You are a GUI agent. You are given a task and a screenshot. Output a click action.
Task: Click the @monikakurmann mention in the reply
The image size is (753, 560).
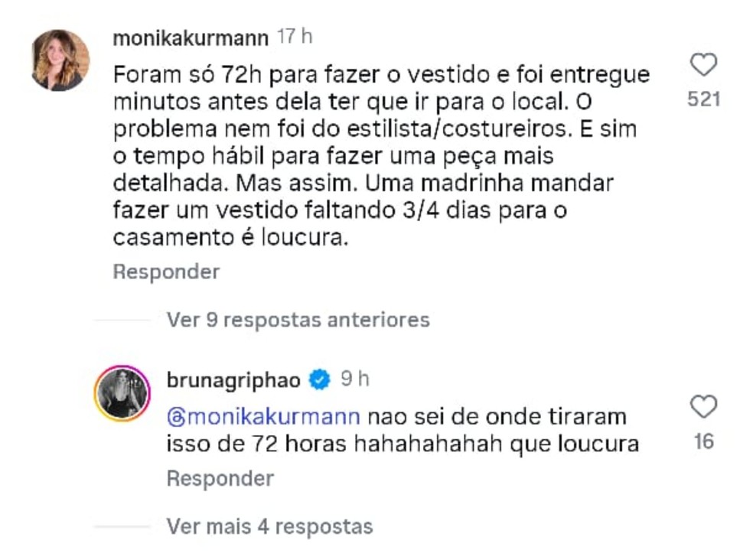click(x=262, y=417)
